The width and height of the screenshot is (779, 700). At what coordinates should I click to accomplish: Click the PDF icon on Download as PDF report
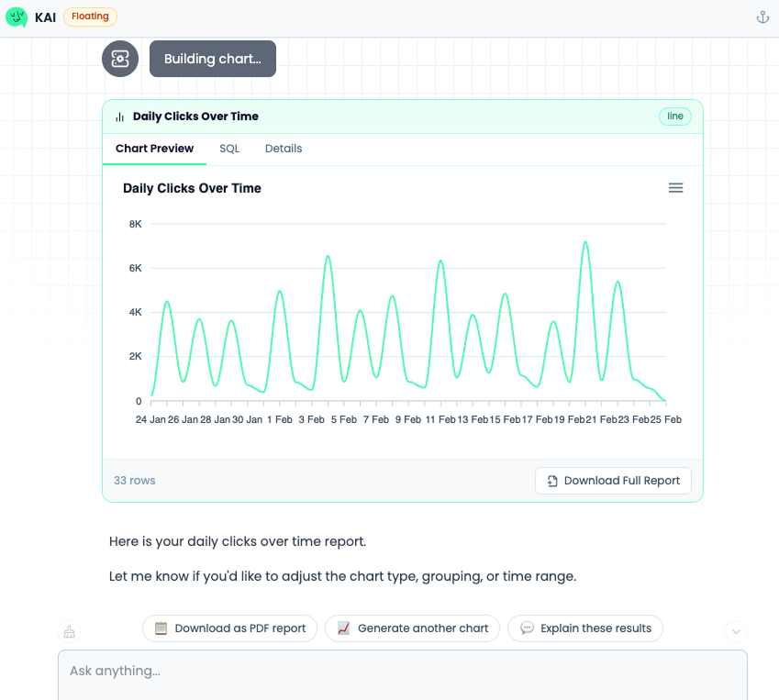click(160, 628)
